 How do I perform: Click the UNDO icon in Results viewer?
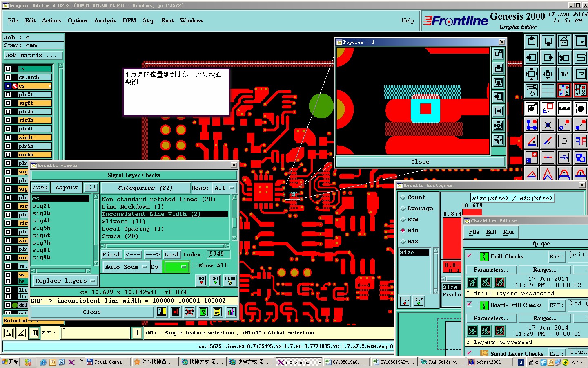(230, 280)
